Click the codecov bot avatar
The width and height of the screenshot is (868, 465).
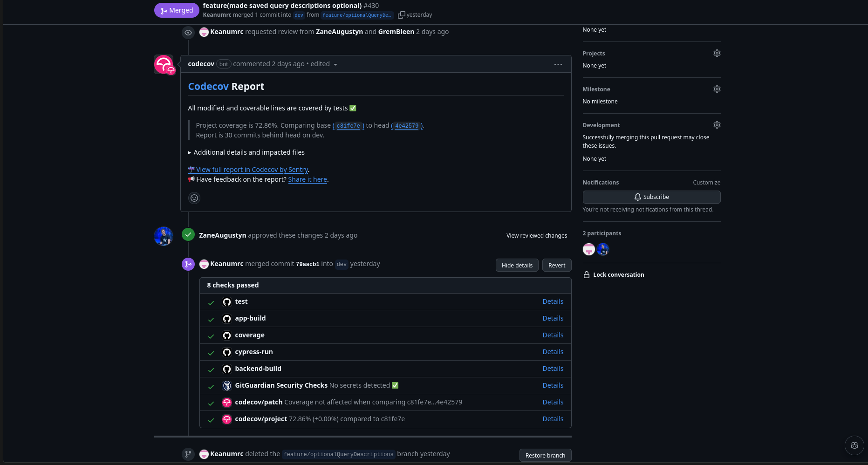pos(164,64)
